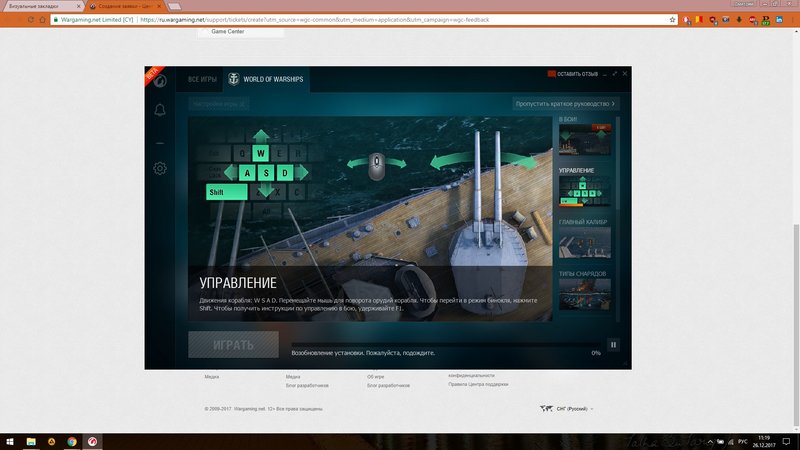Viewport: 800px width, 450px height.
Task: Click the download arrow extension icon
Action: 739,20
